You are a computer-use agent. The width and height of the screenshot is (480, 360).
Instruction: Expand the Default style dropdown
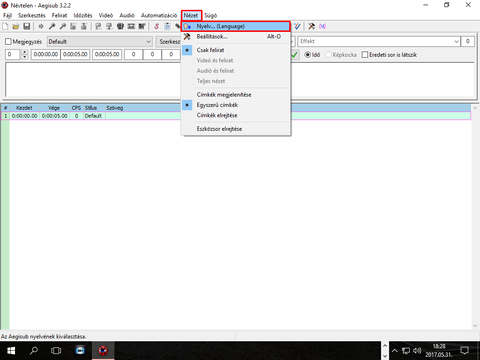click(149, 42)
